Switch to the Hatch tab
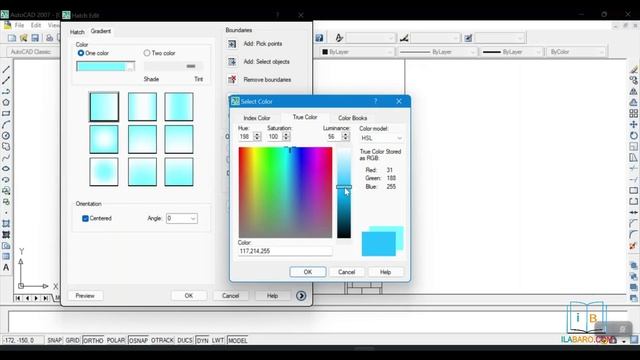The width and height of the screenshot is (640, 360). (77, 32)
